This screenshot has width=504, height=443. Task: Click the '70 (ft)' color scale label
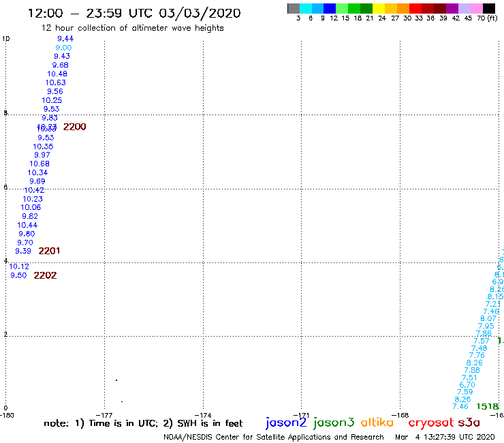point(487,18)
